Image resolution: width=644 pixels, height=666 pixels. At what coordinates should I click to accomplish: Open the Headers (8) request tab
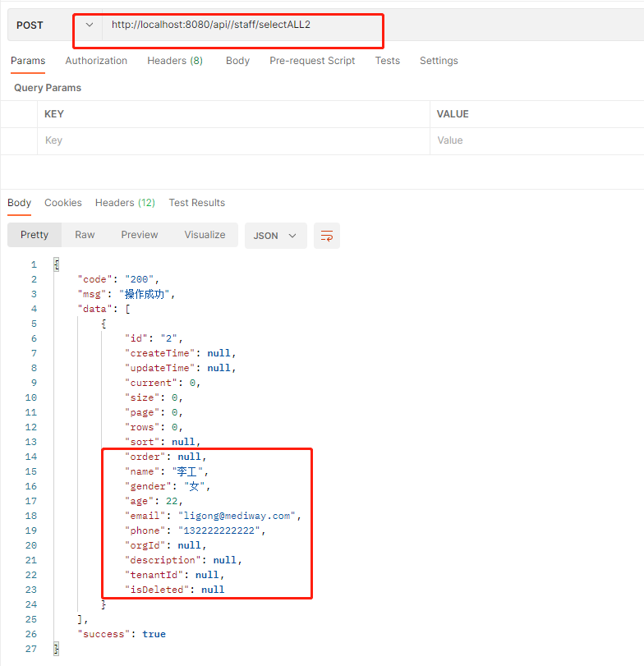click(x=175, y=61)
